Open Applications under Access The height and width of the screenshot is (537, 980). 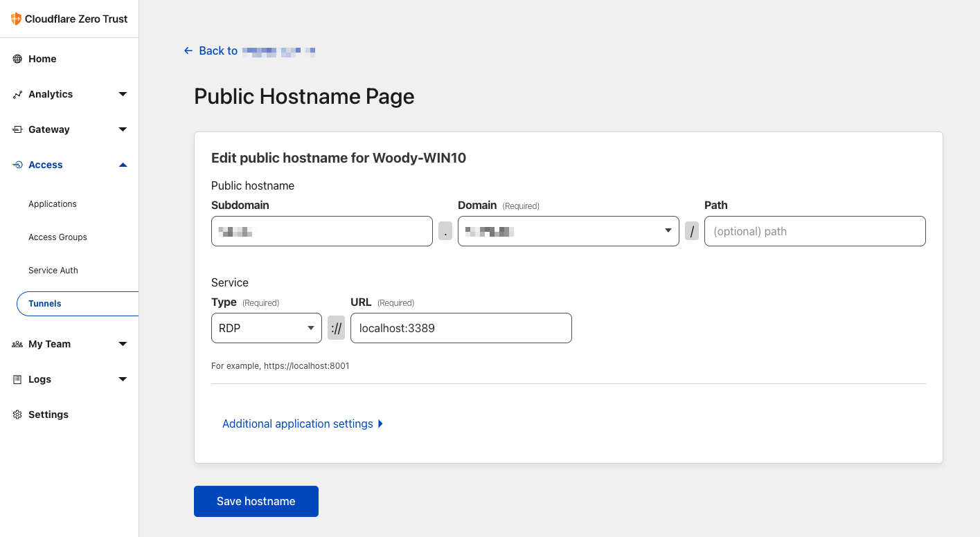(x=53, y=204)
